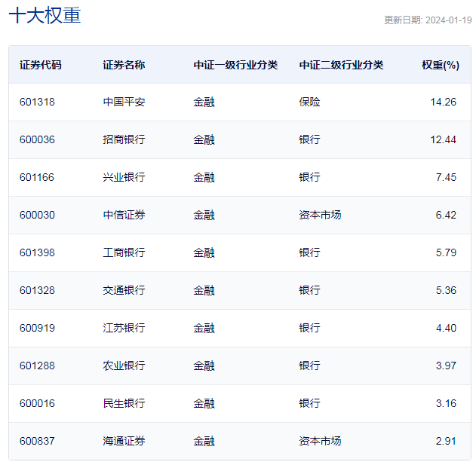Click 金融 in the 民生银行 row
The height and width of the screenshot is (468, 476).
pos(204,403)
